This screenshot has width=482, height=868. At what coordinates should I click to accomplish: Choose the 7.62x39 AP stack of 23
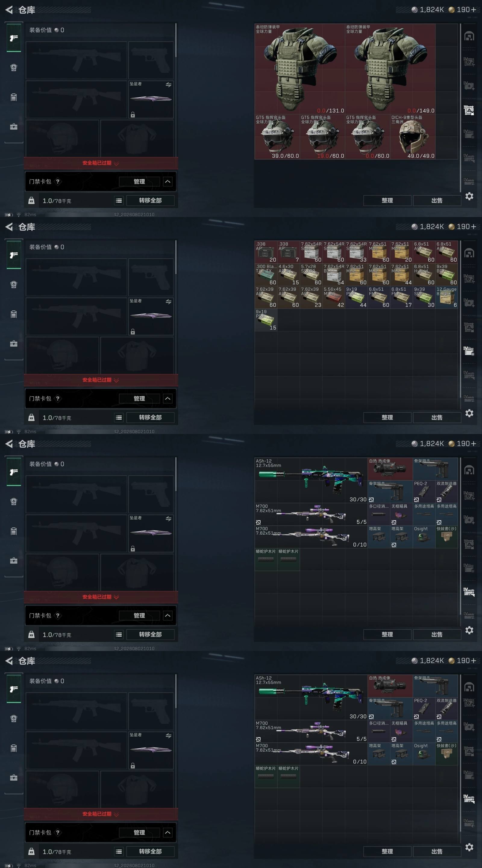(311, 297)
